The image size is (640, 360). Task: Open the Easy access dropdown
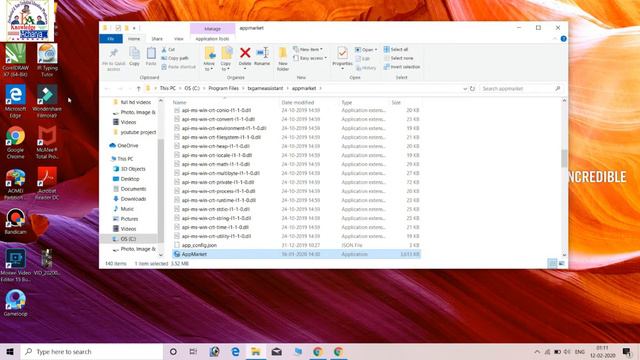coord(310,58)
